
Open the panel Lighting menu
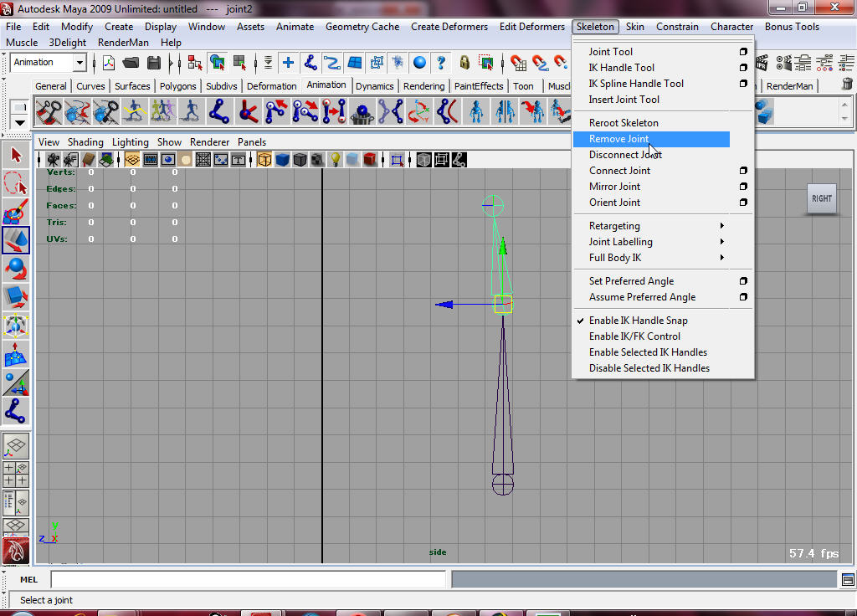pos(130,142)
